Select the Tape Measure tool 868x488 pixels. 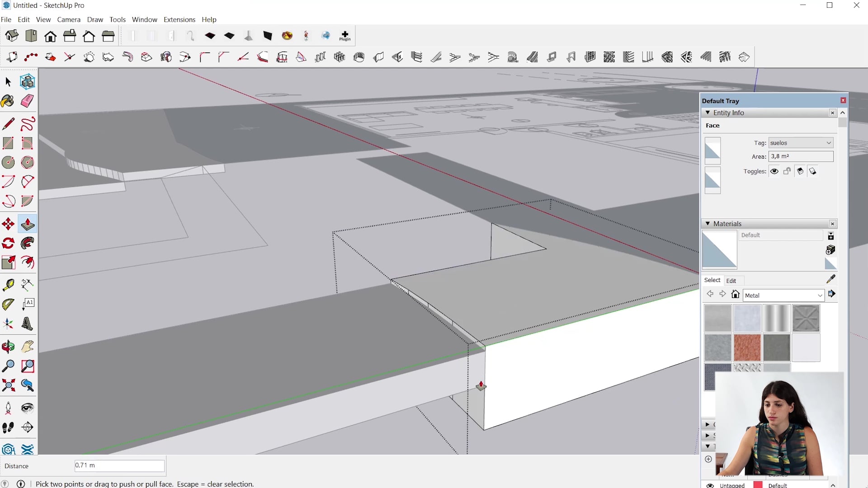click(8, 285)
